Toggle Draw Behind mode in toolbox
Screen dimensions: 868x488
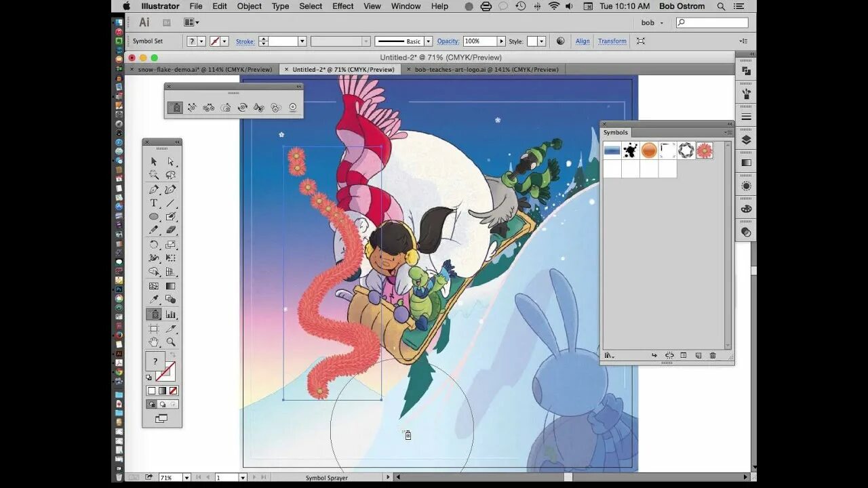click(163, 404)
